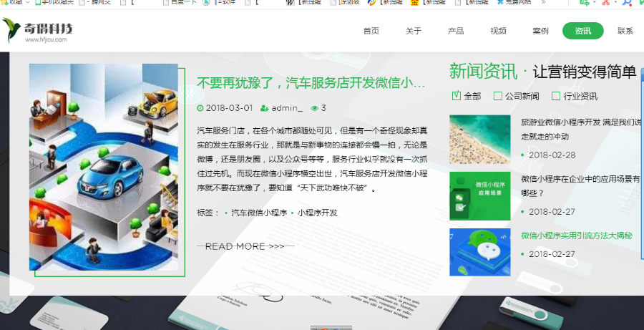The width and height of the screenshot is (644, 330).
Task: Click the green 微信小程序应用场景 thumbnail
Action: pos(479,196)
